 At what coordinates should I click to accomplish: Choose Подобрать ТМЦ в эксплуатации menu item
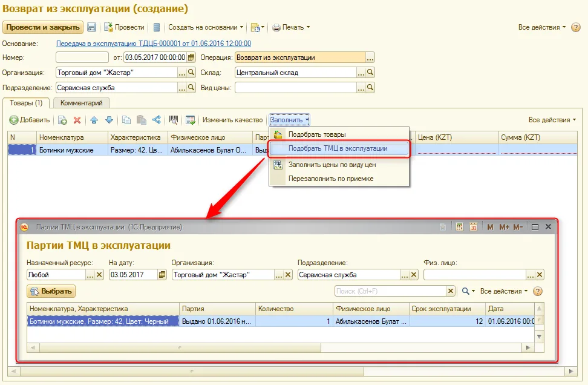point(338,148)
